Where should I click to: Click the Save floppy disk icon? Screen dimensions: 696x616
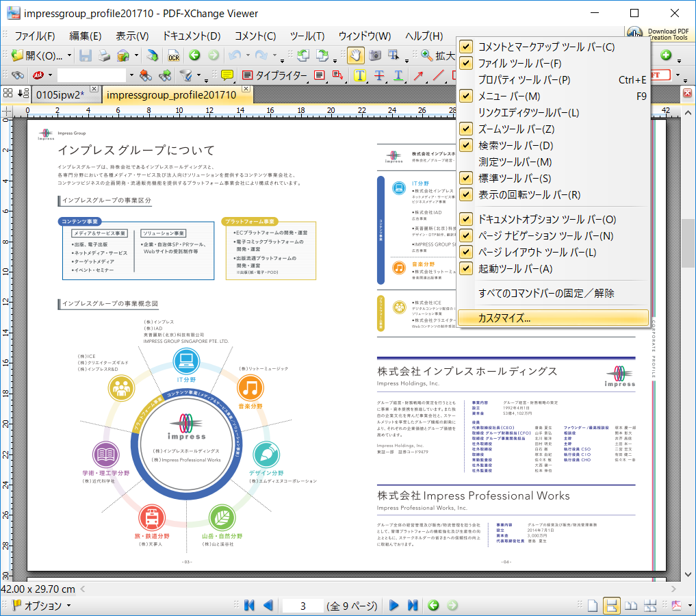click(86, 55)
